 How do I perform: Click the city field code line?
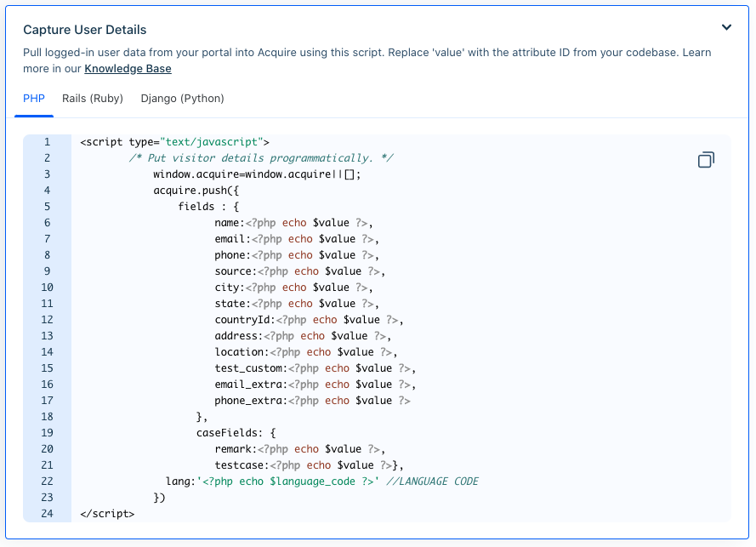pos(293,287)
